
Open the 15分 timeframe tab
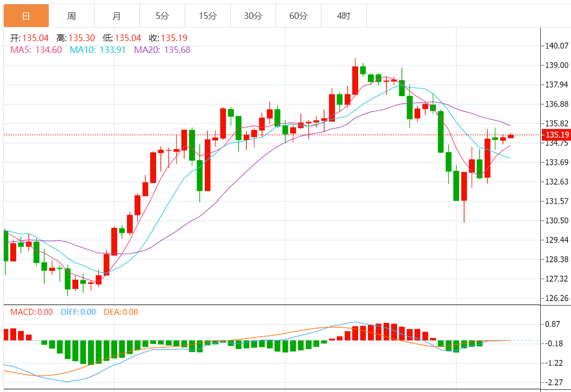tap(207, 16)
